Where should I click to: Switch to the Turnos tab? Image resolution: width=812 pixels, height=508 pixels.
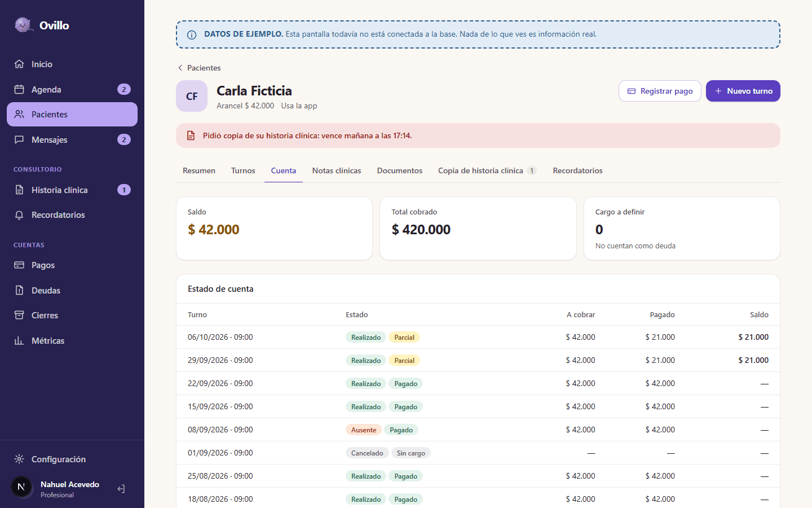(243, 170)
